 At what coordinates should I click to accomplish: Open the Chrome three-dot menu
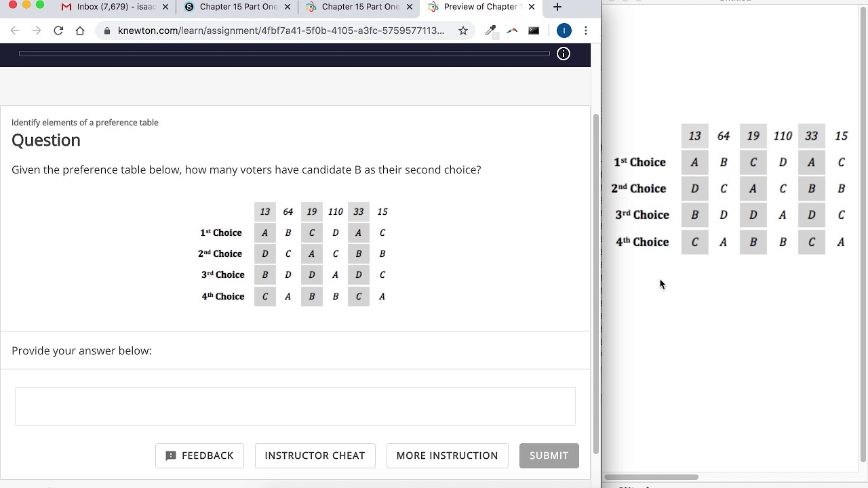pos(586,30)
